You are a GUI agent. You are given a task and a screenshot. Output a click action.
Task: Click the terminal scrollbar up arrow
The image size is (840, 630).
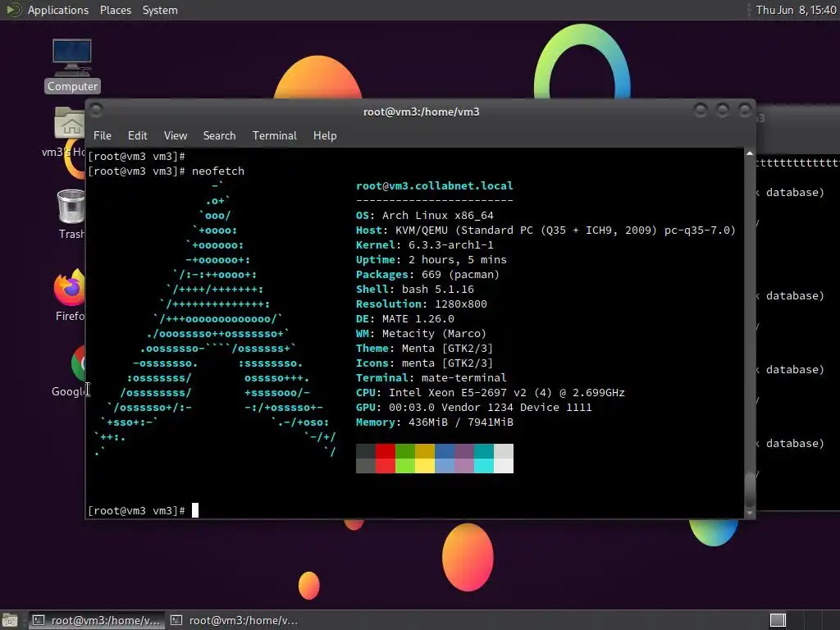coord(750,153)
